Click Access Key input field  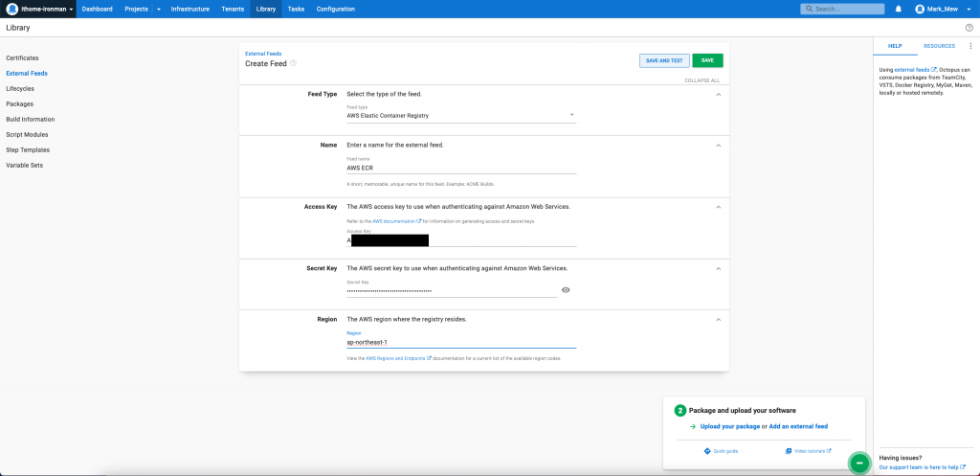point(461,240)
